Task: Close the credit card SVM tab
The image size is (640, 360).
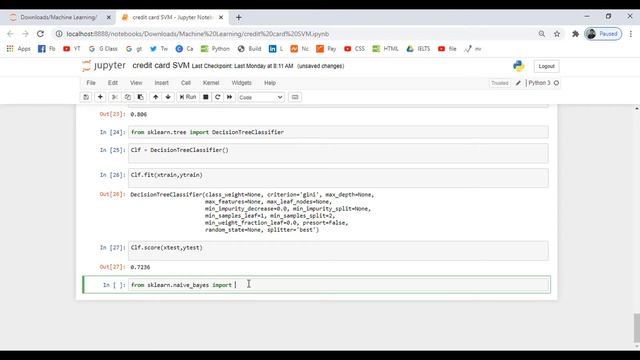Action: coord(221,17)
